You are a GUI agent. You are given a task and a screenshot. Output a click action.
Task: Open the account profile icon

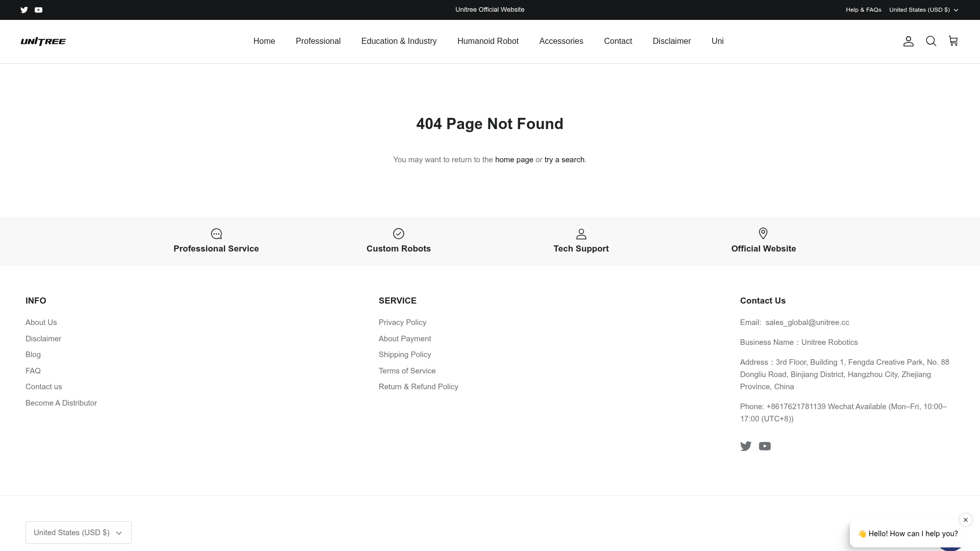click(908, 41)
